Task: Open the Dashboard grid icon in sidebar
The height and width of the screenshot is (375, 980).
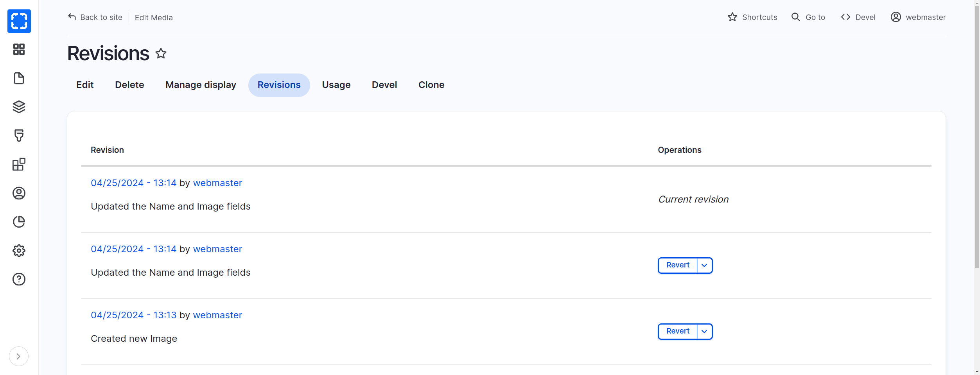Action: point(19,49)
